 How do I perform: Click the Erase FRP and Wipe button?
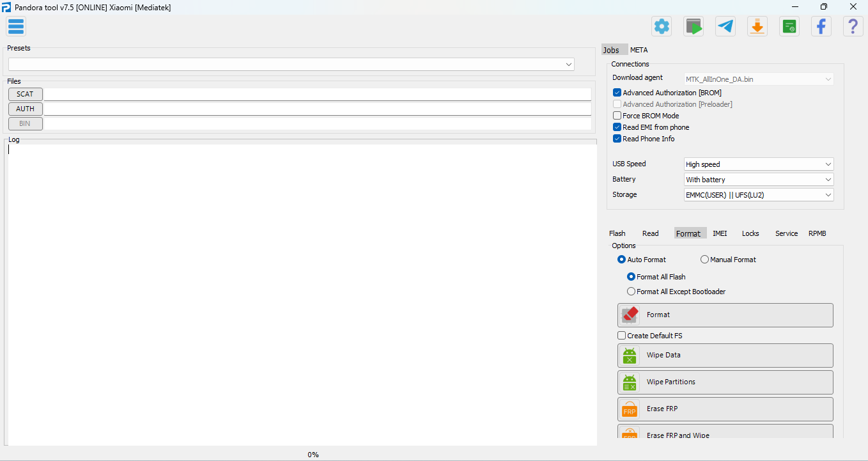pyautogui.click(x=725, y=432)
